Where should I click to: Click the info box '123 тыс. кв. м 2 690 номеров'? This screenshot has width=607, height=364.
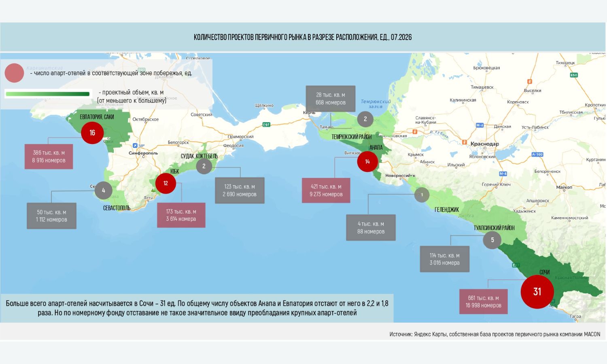[240, 190]
